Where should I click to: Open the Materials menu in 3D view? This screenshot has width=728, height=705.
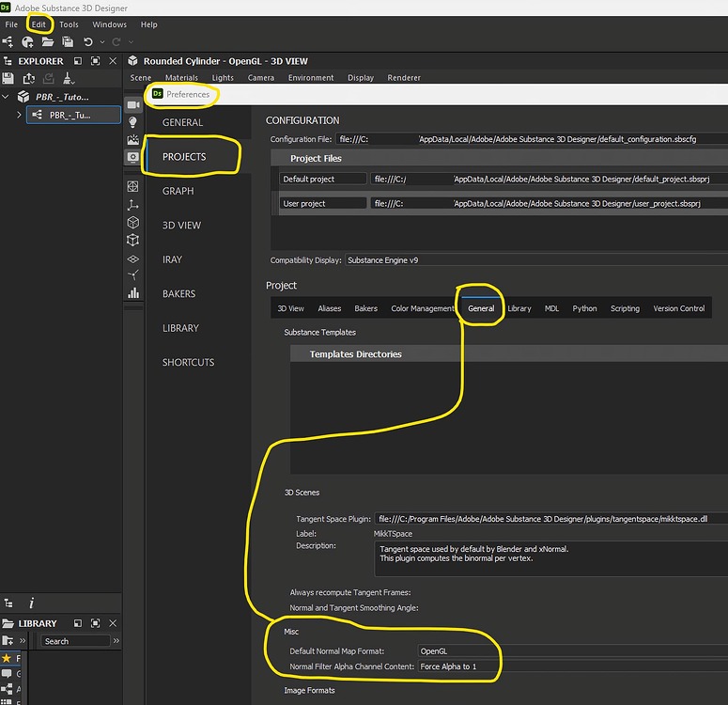[x=181, y=78]
